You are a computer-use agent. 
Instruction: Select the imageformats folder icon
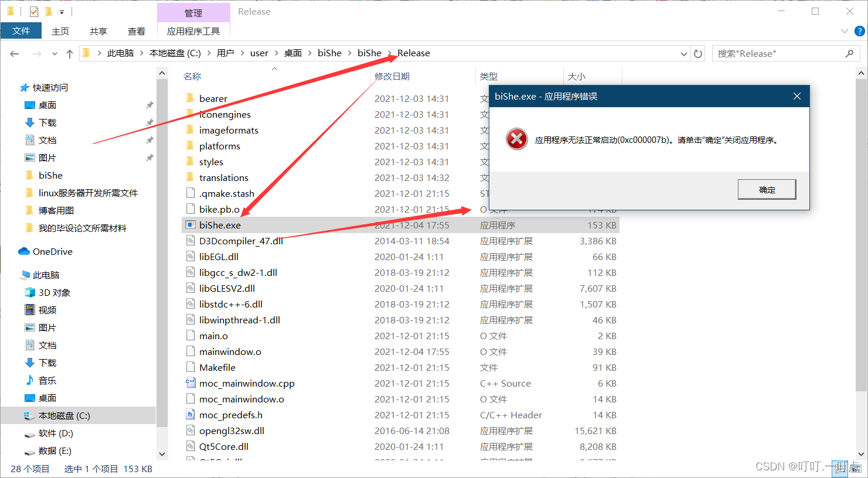click(190, 130)
